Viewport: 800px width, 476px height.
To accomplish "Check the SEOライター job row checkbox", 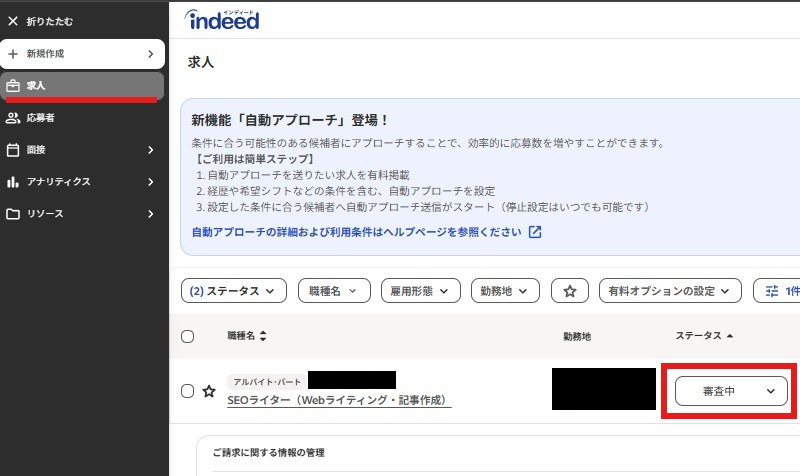I will tap(187, 391).
